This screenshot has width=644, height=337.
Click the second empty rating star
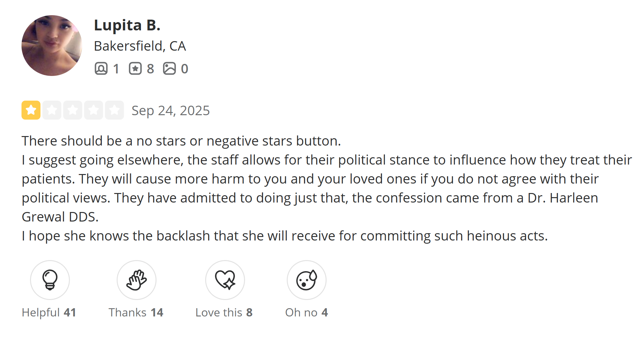point(52,110)
